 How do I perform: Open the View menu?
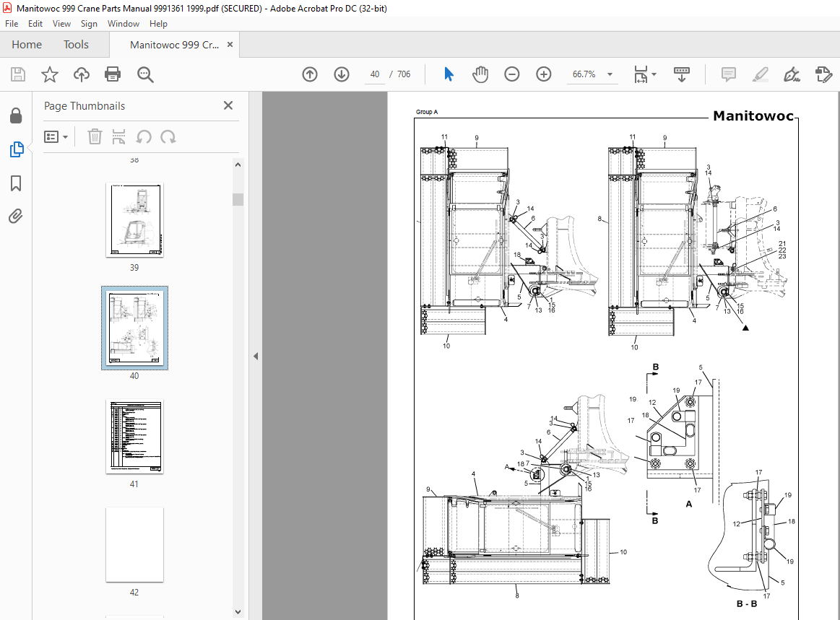61,24
